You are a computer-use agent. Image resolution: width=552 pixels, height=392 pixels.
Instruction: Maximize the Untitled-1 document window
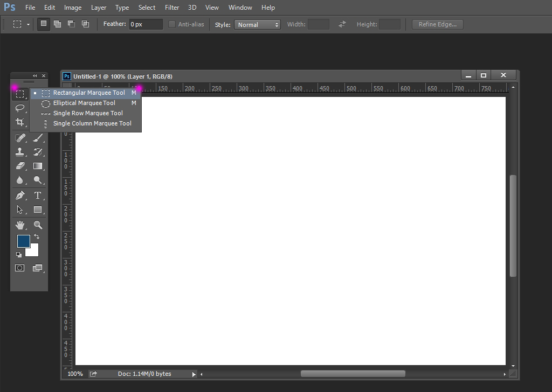pyautogui.click(x=484, y=75)
